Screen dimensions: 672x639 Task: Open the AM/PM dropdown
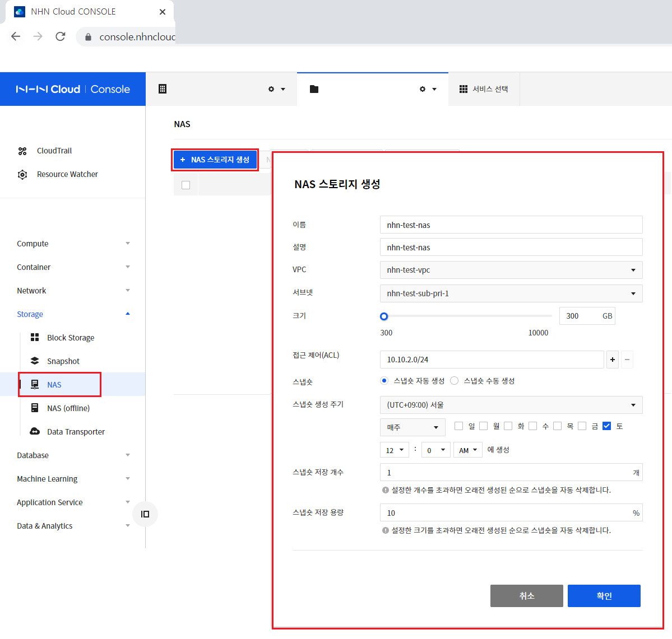coord(468,450)
